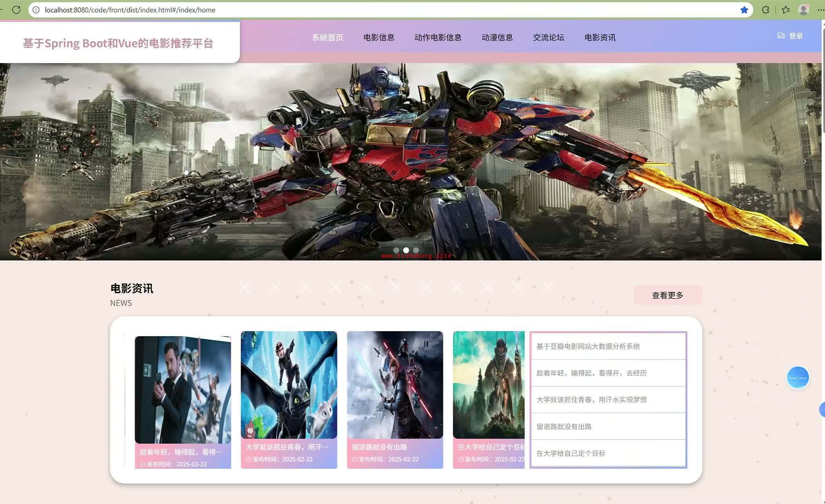Select the middle carousel indicator dot

[406, 250]
